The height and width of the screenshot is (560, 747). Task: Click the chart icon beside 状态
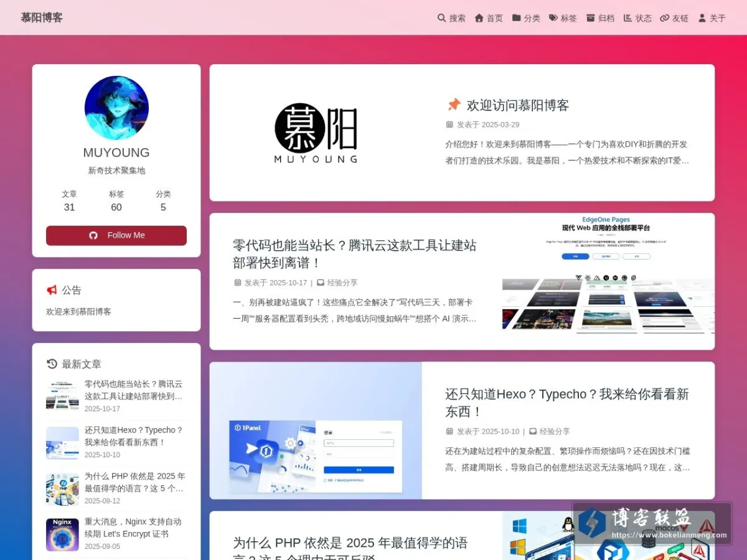627,18
